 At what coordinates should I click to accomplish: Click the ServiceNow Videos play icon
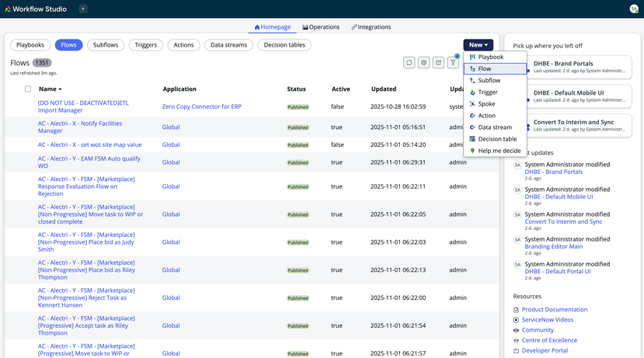pos(517,320)
